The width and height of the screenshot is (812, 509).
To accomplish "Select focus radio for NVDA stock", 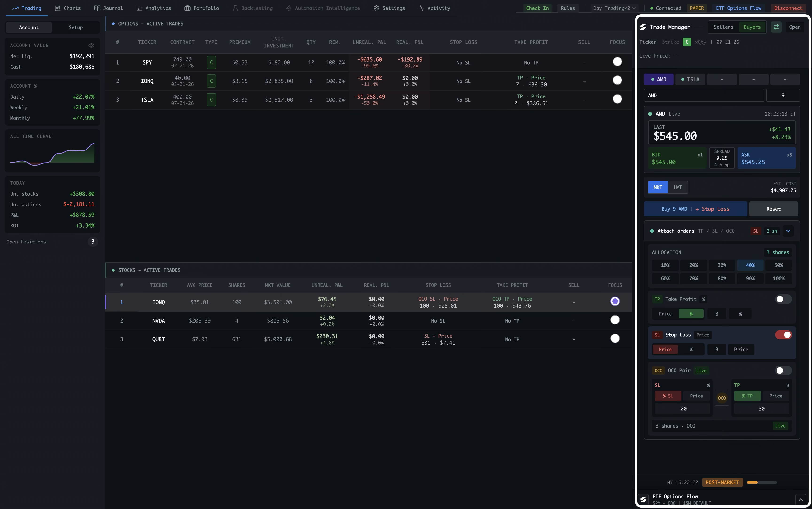I will [615, 320].
